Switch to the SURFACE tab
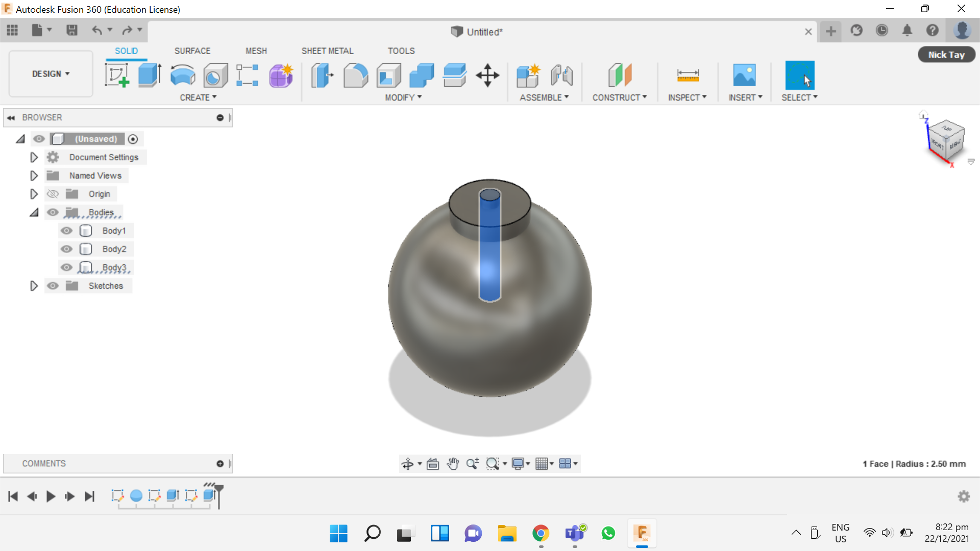 point(192,51)
